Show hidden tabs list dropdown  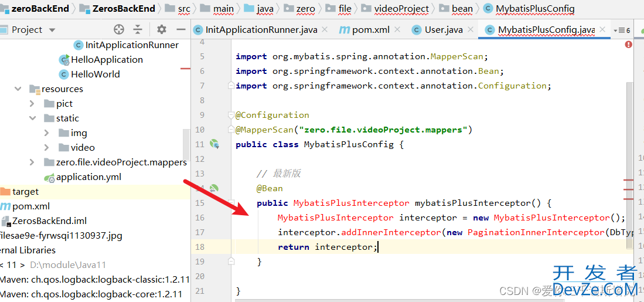click(622, 30)
